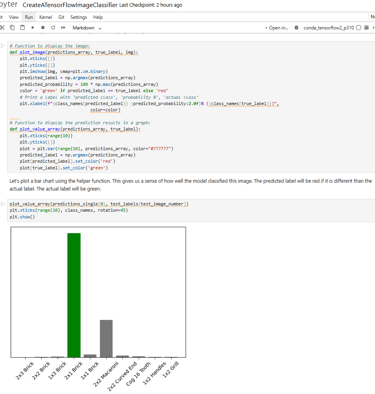Restart the kernel
Image resolution: width=375 pixels, height=394 pixels.
tap(53, 28)
